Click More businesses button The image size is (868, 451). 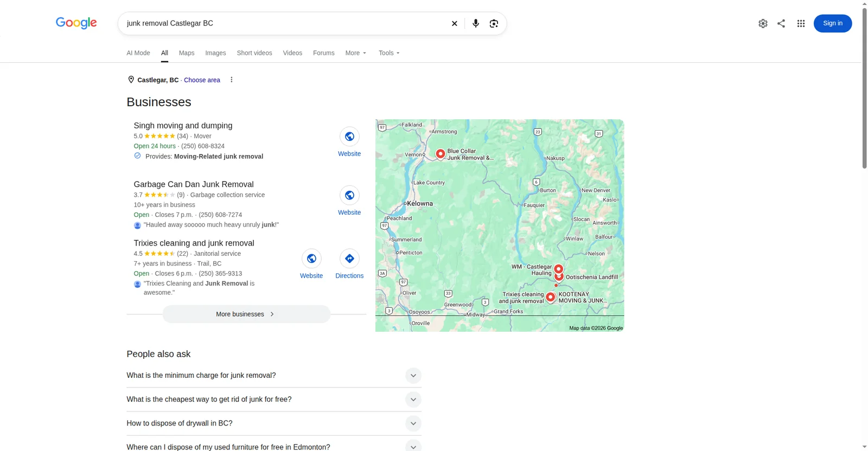point(246,314)
